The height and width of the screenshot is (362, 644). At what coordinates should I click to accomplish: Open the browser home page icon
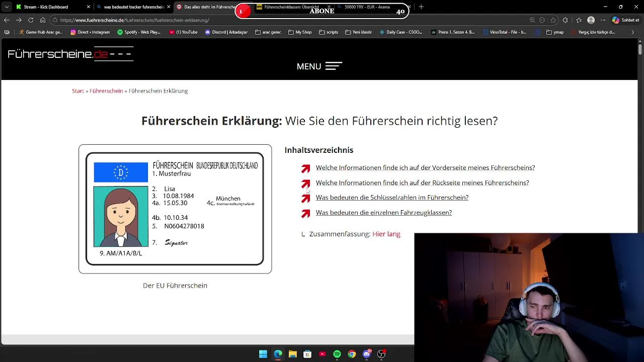43,20
